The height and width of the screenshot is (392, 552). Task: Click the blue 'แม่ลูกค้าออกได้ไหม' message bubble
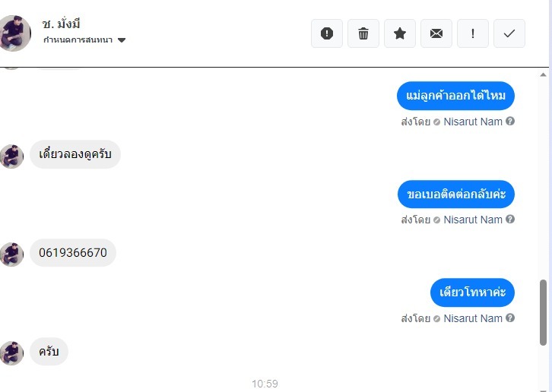[455, 96]
